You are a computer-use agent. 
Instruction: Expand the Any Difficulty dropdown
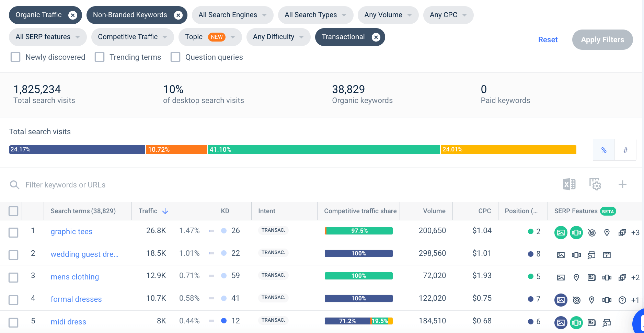coord(278,37)
